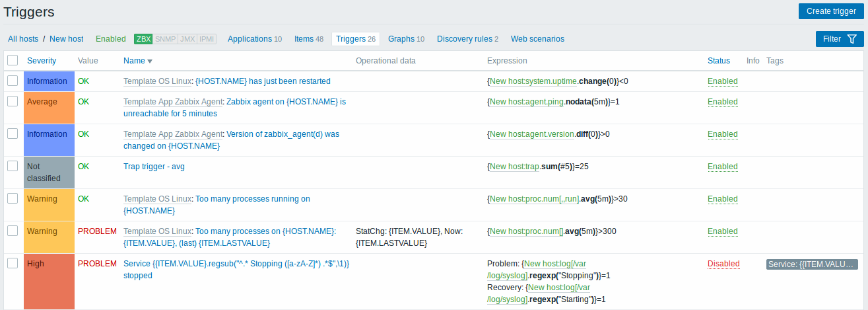Sort by Name column header
868x310 pixels.
pos(134,61)
